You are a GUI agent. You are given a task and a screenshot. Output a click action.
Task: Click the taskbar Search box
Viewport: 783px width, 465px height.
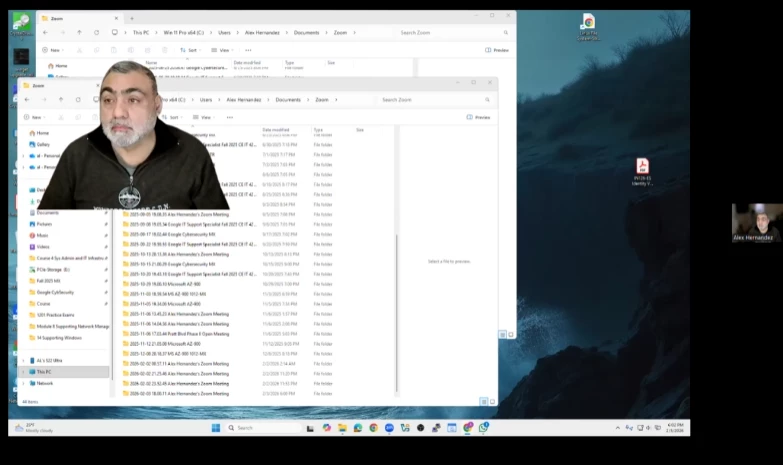[x=263, y=428]
